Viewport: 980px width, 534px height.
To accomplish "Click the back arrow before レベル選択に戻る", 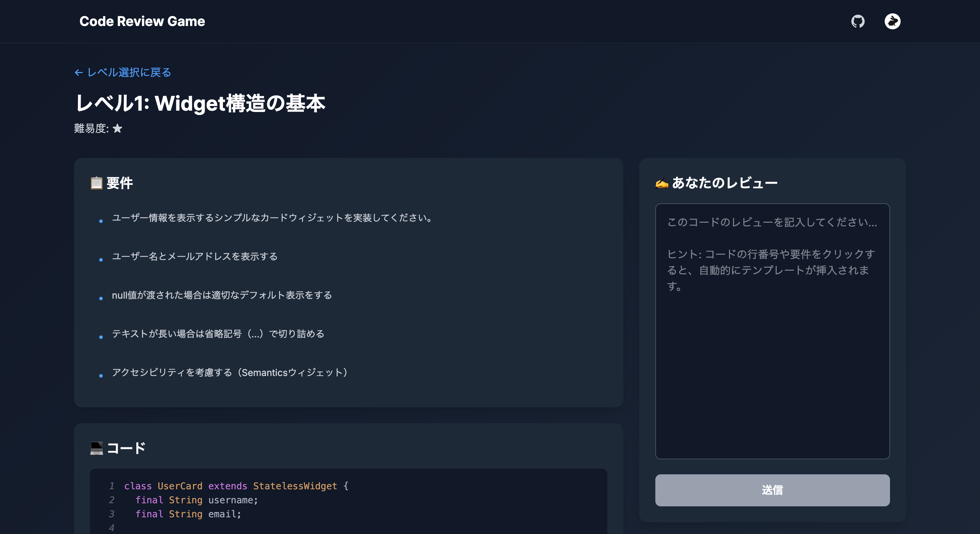I will 79,72.
